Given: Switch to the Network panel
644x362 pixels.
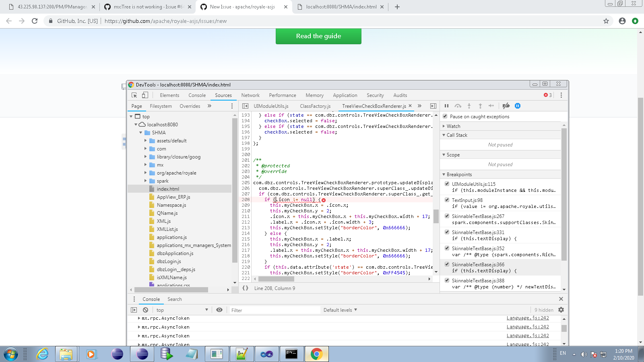Looking at the screenshot, I should (x=250, y=95).
